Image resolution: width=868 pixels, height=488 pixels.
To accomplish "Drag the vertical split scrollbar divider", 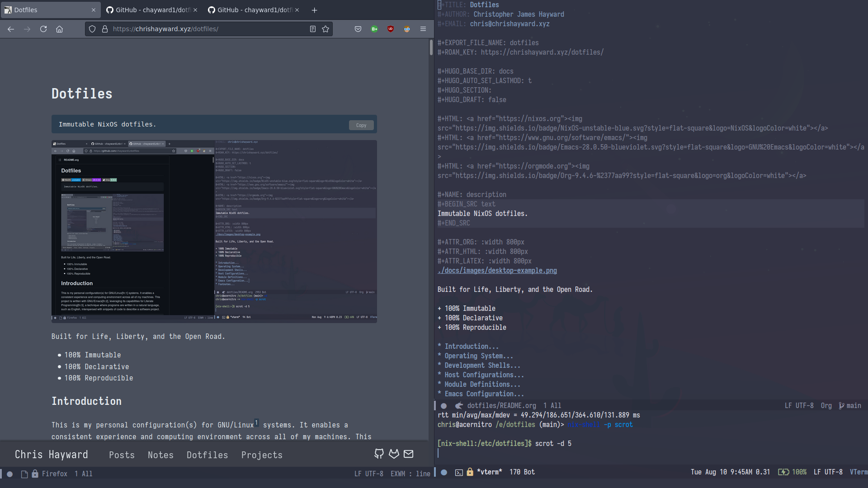I will click(434, 238).
